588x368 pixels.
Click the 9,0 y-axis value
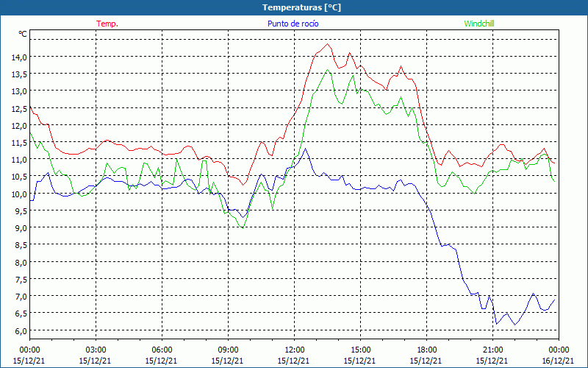[21, 228]
